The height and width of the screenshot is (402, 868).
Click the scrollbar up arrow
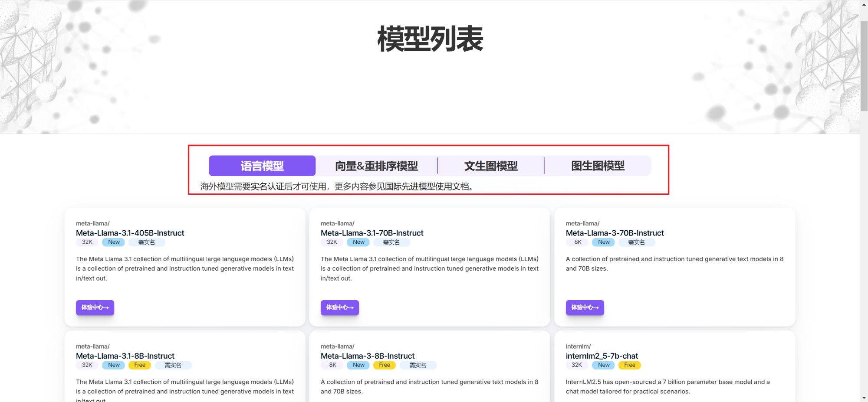coord(864,4)
